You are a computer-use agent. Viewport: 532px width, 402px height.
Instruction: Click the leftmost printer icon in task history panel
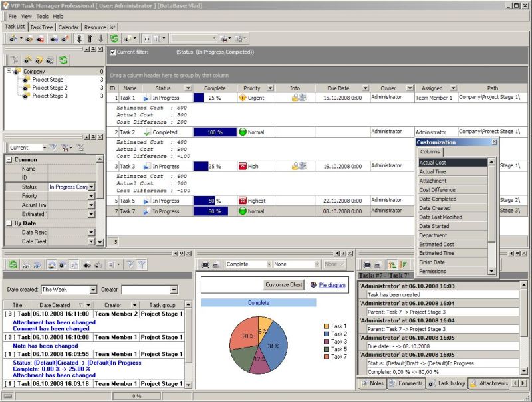tap(367, 264)
